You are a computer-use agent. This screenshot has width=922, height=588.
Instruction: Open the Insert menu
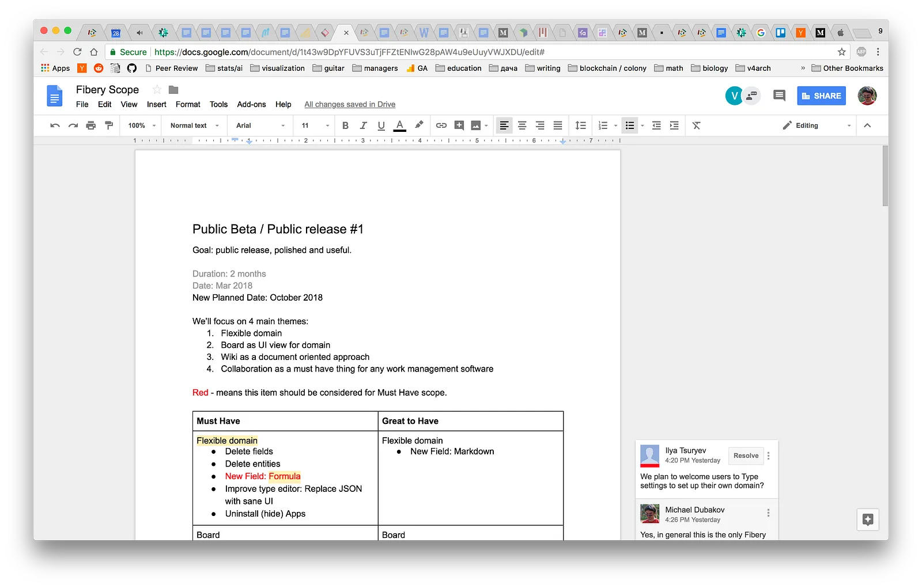[157, 104]
